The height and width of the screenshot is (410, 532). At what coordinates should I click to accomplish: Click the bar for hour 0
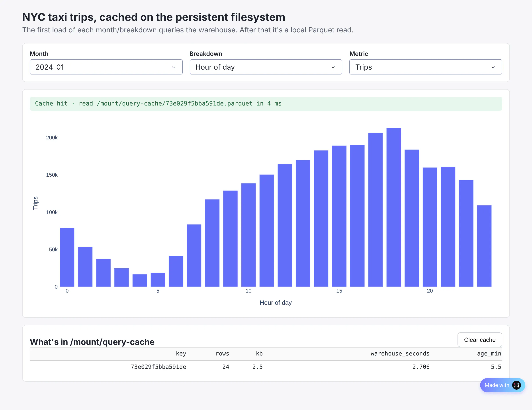point(67,257)
